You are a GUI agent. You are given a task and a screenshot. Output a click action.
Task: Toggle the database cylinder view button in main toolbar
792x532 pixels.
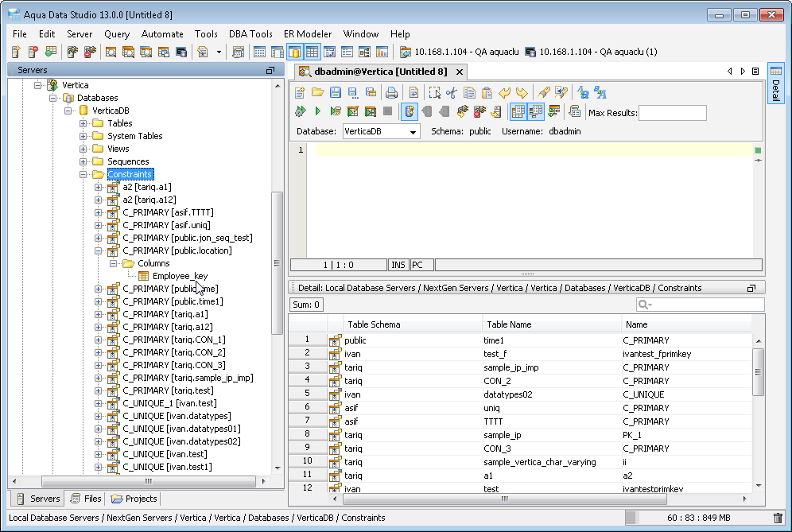(x=294, y=52)
